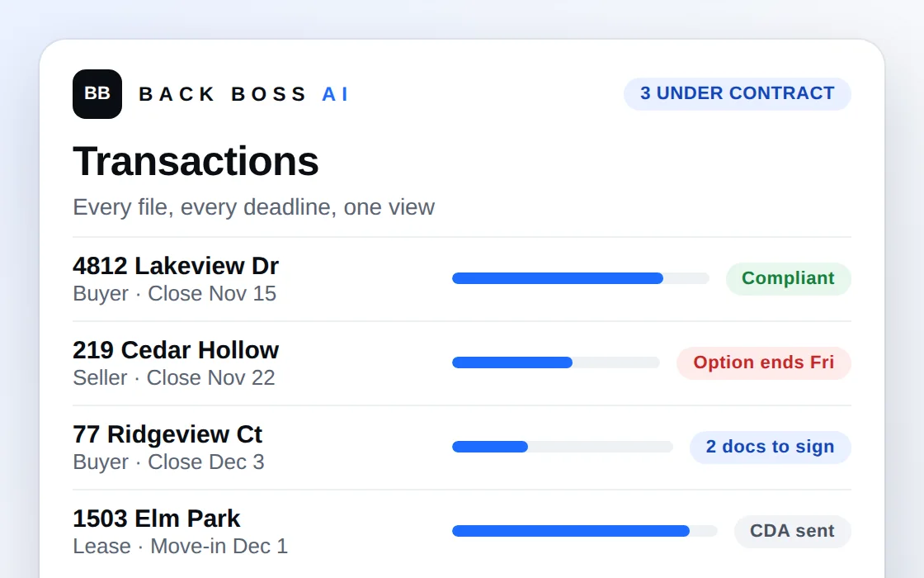Open the 77 Ridgeview Ct transaction
This screenshot has width=924, height=578.
(x=167, y=434)
